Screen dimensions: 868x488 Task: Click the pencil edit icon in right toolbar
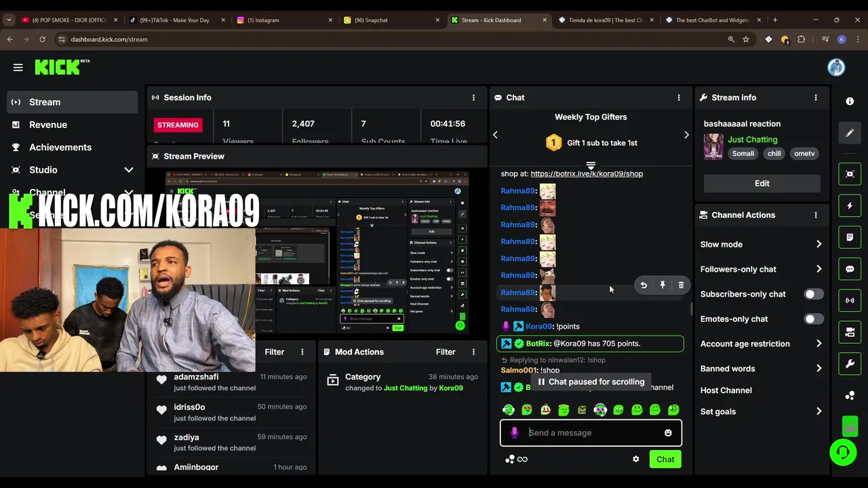point(850,134)
